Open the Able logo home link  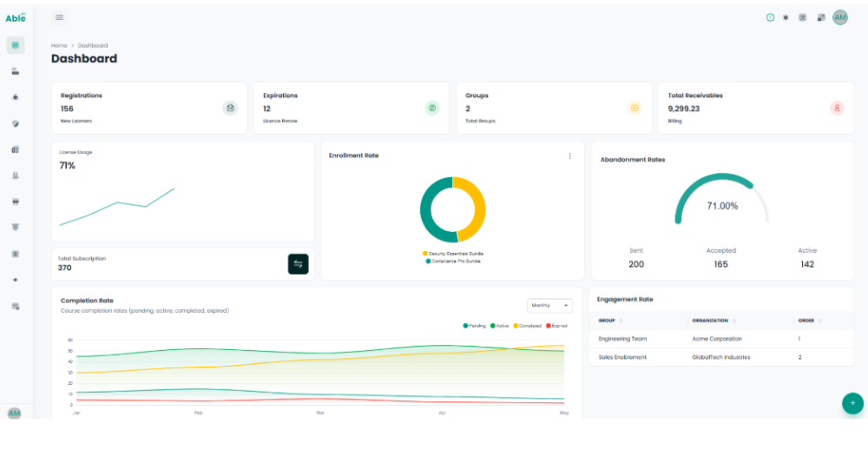(16, 17)
